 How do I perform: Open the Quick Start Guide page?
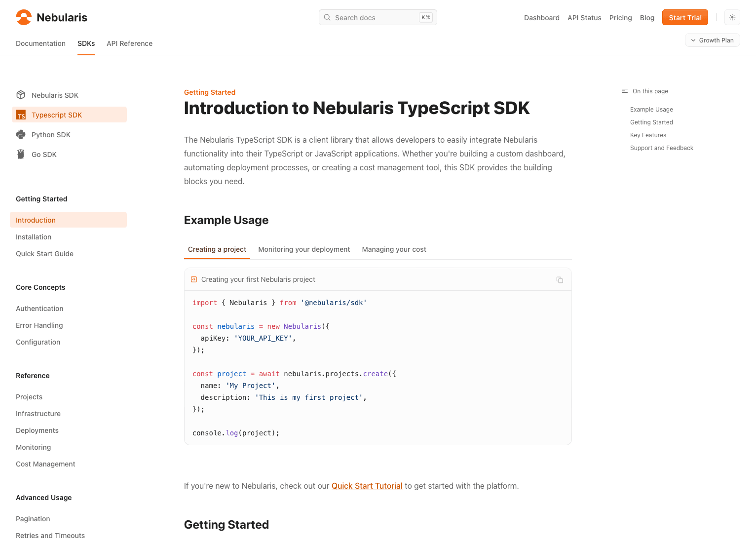pyautogui.click(x=44, y=254)
